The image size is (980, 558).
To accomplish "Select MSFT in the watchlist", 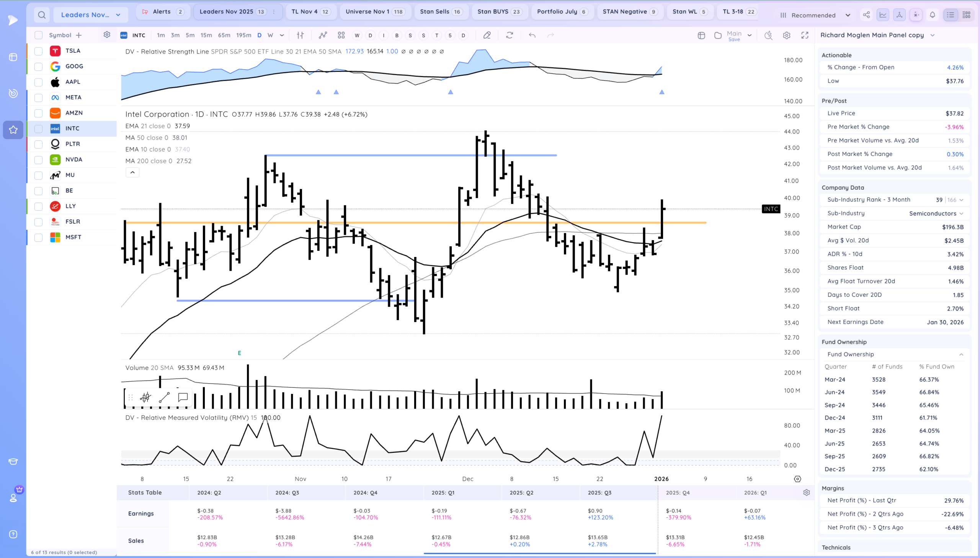I will (x=73, y=237).
